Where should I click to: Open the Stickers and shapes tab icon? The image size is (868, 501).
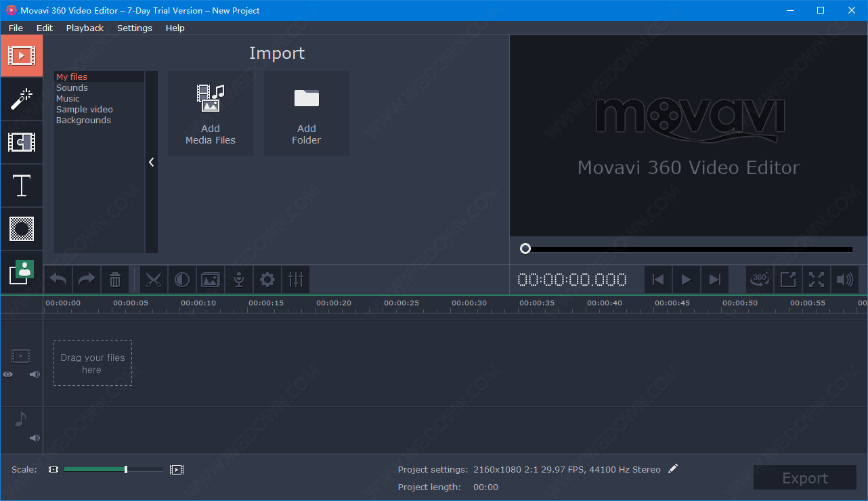[21, 229]
